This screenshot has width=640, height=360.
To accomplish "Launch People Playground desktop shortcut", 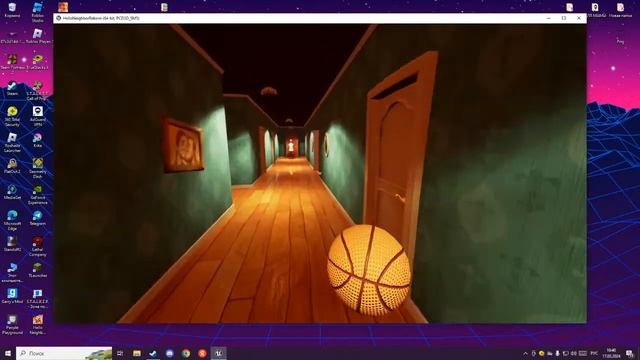I will point(12,324).
